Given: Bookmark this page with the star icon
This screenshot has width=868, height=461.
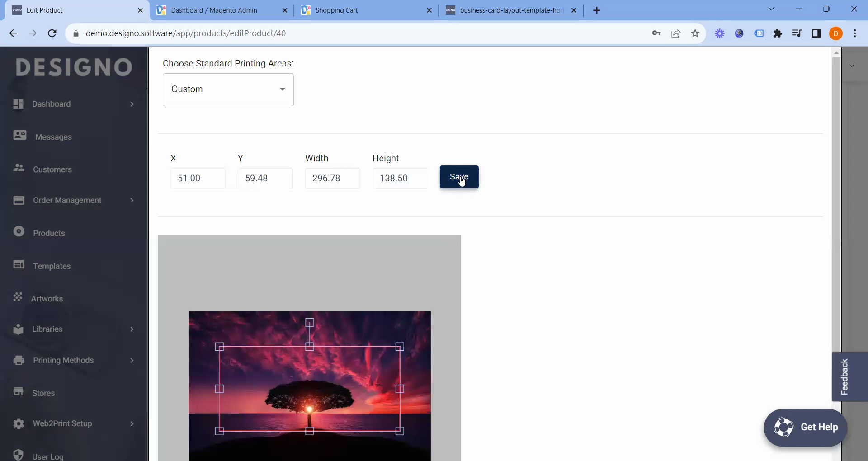Looking at the screenshot, I should pyautogui.click(x=695, y=33).
